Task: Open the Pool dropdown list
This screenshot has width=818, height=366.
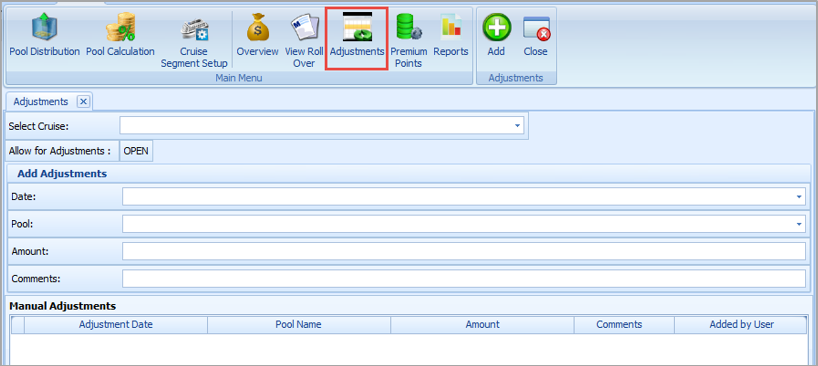Action: [x=799, y=224]
